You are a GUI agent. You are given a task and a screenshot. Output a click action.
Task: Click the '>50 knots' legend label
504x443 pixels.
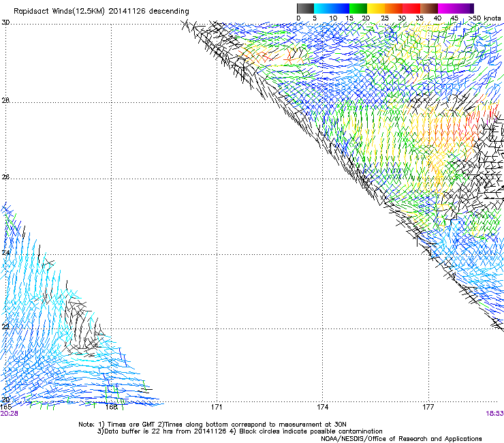pos(485,18)
